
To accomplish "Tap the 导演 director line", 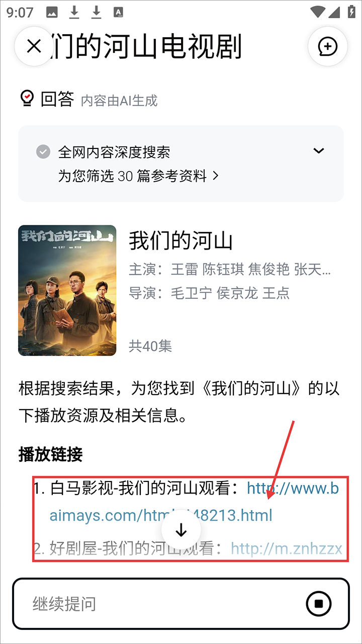I will click(x=209, y=293).
